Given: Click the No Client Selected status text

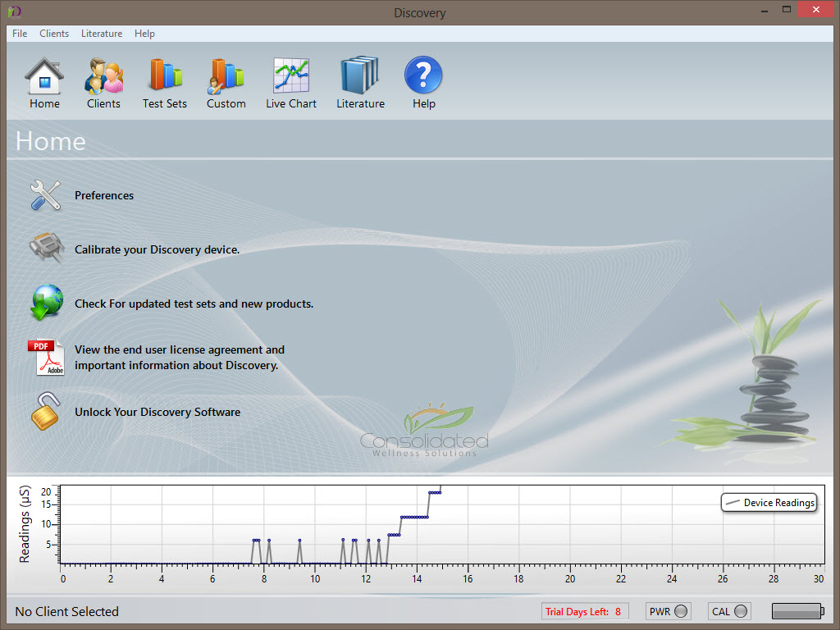Looking at the screenshot, I should (67, 611).
